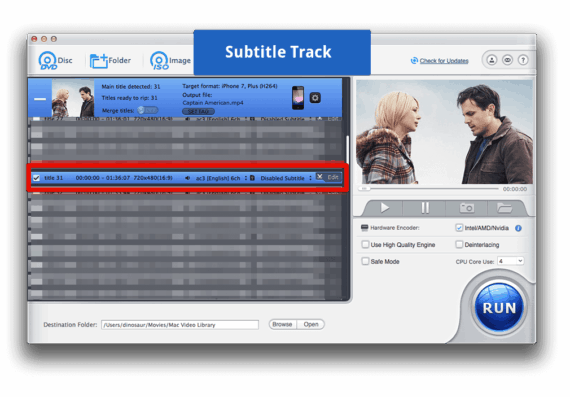Load a DVD with the Disc icon
The image size is (570, 397).
point(48,60)
